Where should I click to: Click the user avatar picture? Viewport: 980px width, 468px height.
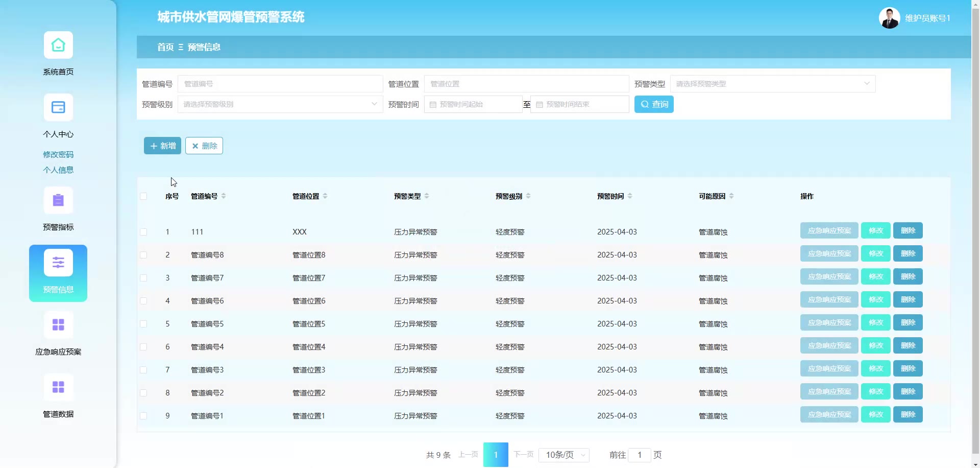click(889, 18)
